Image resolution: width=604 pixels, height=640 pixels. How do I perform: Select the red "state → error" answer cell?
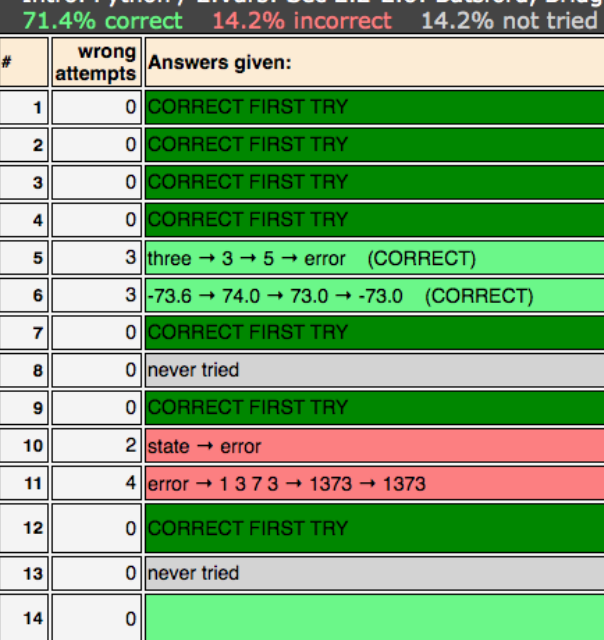[x=374, y=445]
